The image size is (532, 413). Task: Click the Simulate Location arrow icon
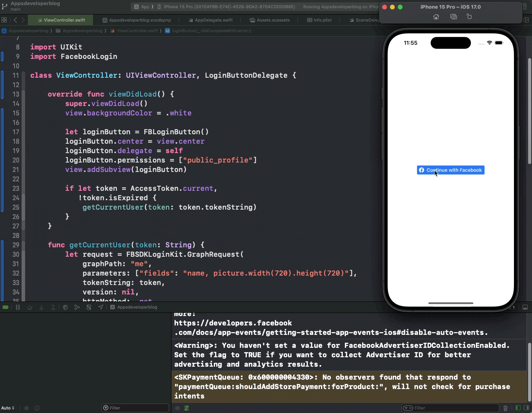pyautogui.click(x=100, y=307)
